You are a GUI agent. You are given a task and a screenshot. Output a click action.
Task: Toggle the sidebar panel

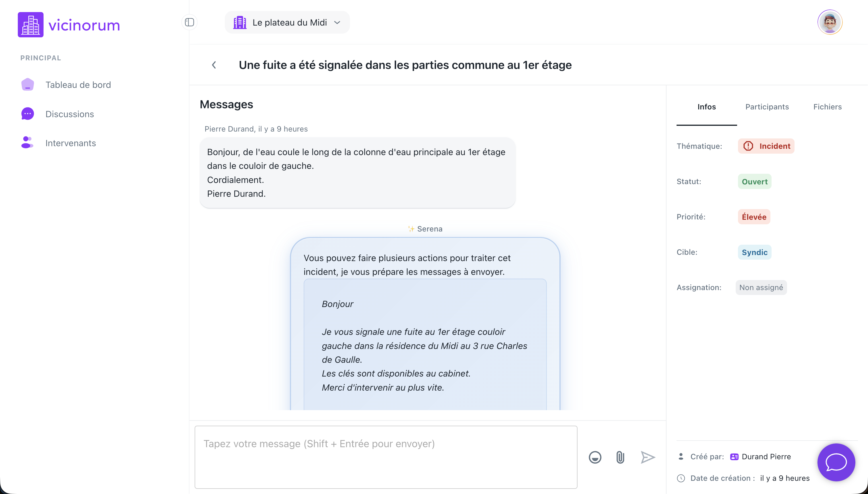point(189,22)
